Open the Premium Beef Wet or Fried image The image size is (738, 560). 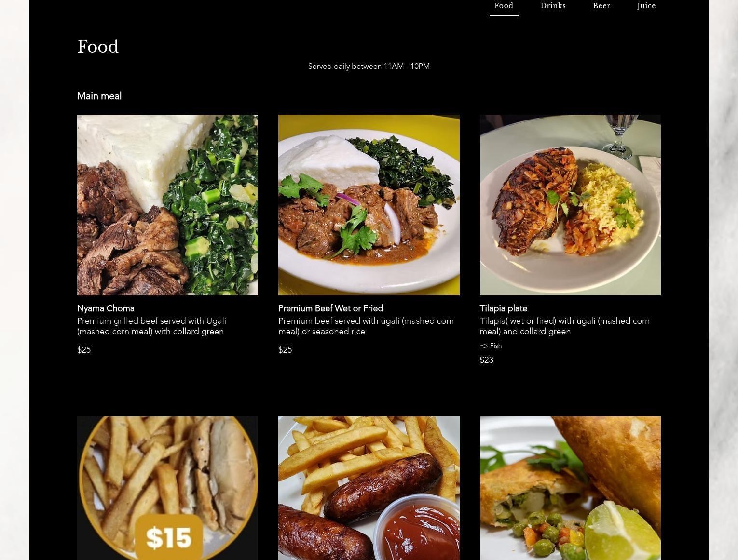coord(369,205)
